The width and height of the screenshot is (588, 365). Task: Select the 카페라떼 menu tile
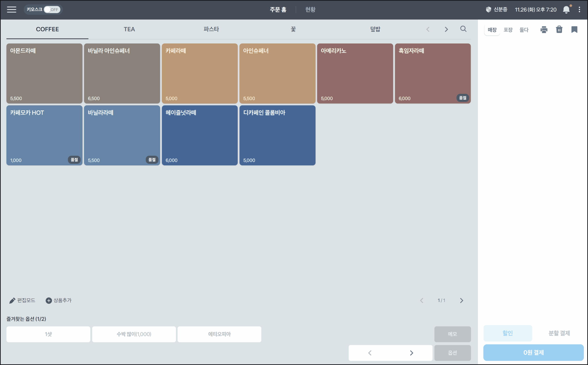pyautogui.click(x=200, y=73)
